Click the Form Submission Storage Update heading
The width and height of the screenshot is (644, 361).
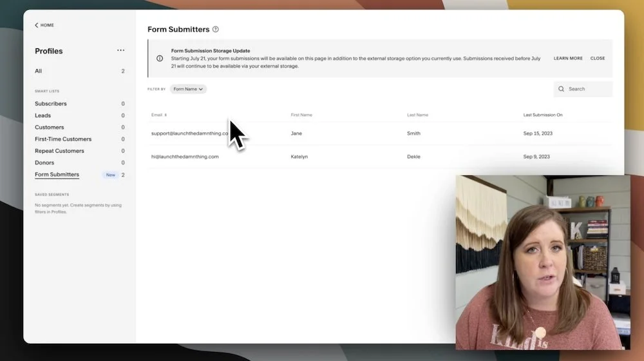pos(211,51)
